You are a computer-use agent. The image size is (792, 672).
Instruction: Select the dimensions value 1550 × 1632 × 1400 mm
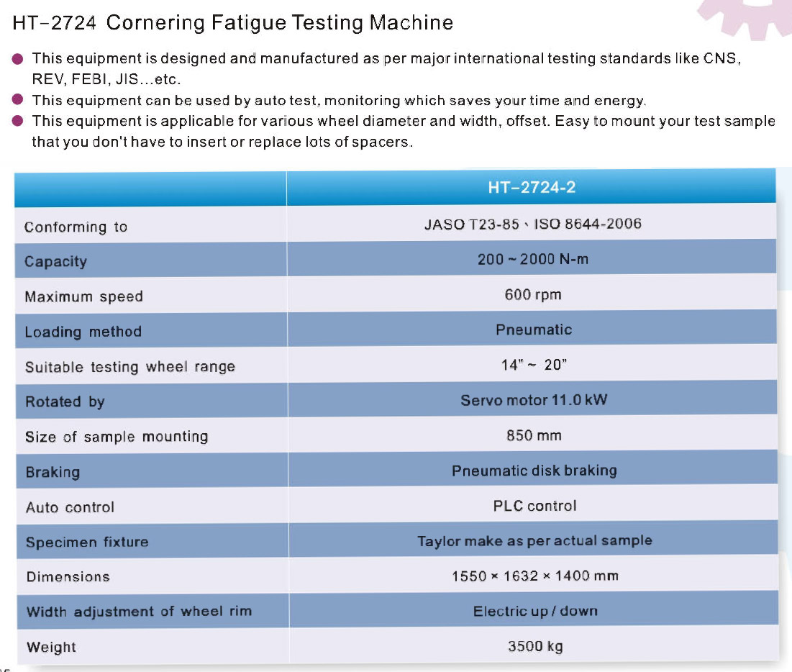(x=534, y=576)
